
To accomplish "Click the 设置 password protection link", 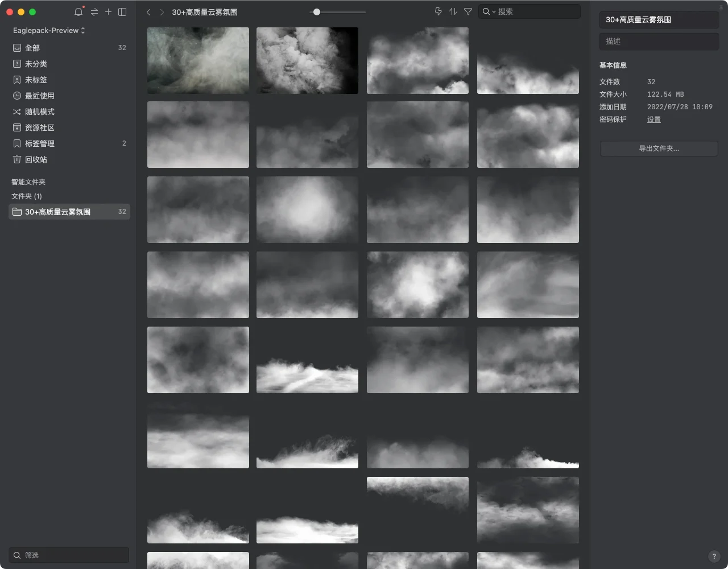I will (x=654, y=119).
